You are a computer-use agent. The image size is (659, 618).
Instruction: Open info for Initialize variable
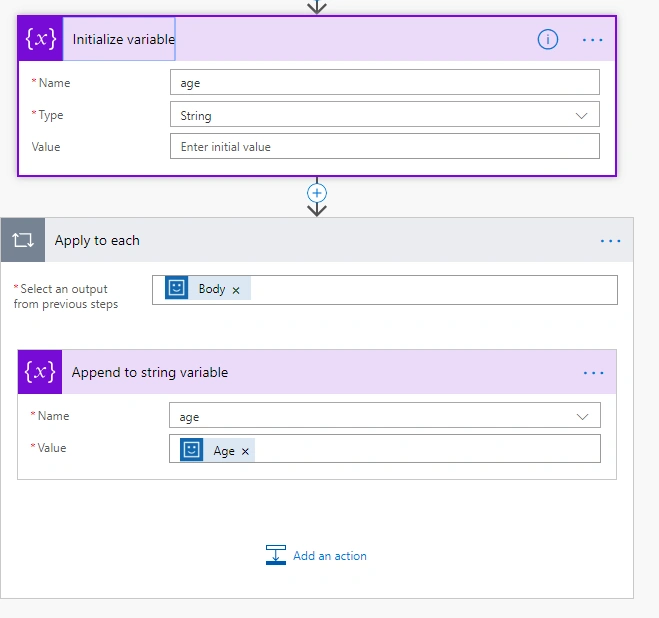pyautogui.click(x=548, y=40)
